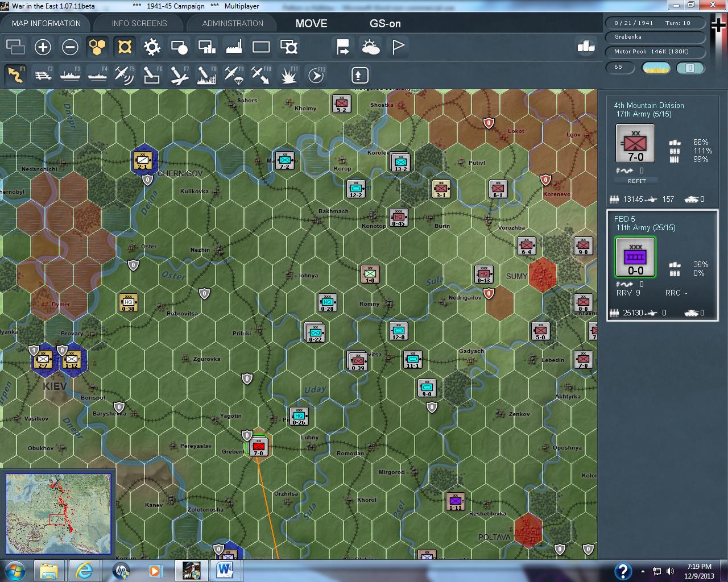Open the ADMINISTRATION tab
The image size is (728, 582).
233,23
